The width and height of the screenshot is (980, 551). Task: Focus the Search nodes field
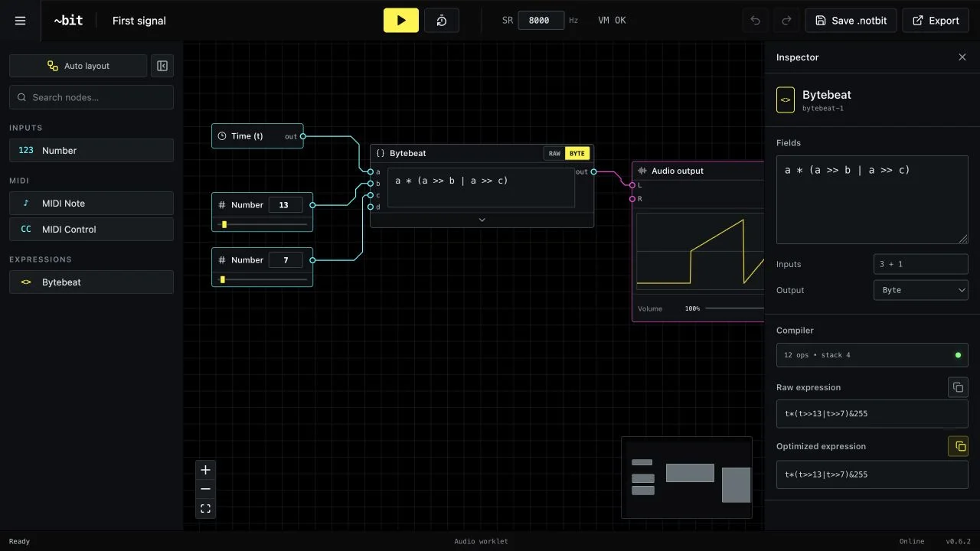tap(91, 97)
